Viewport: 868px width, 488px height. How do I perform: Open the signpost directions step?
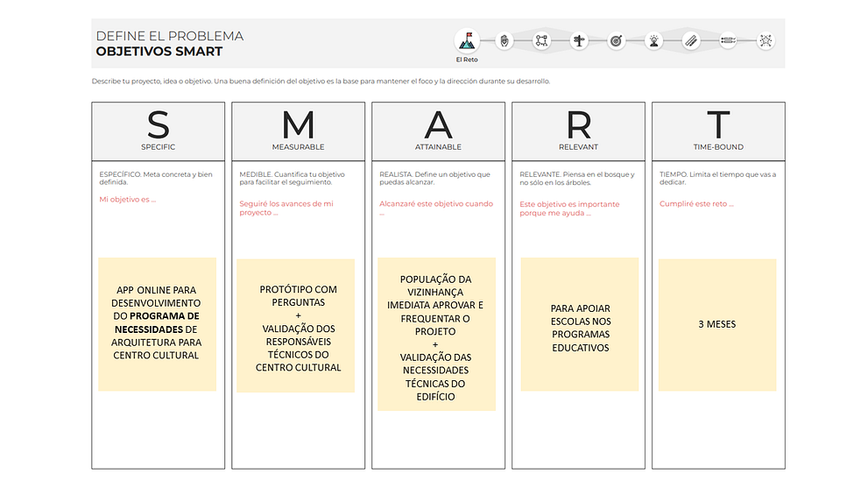point(579,40)
